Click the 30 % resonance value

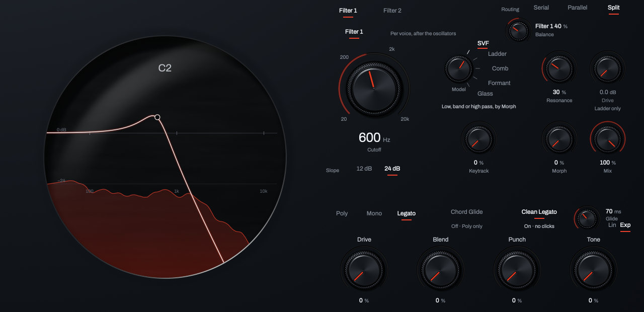point(559,92)
